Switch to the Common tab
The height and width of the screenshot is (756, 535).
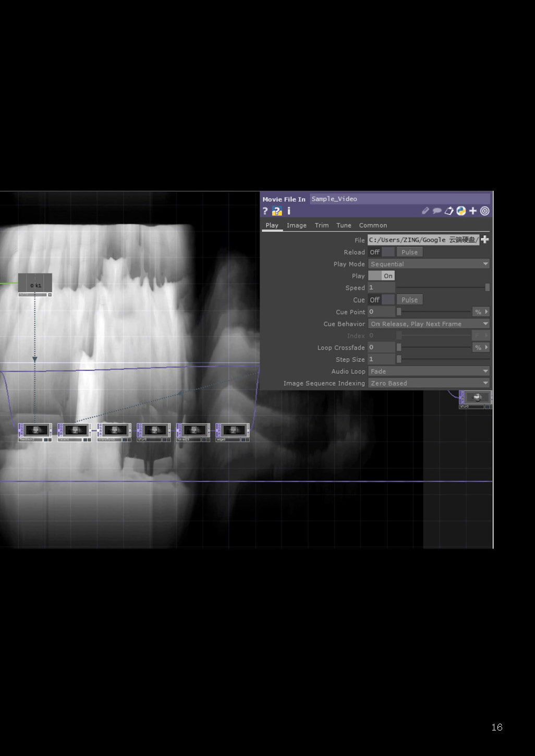[373, 225]
